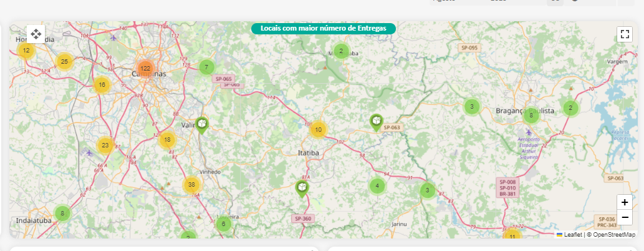This screenshot has width=644, height=251.
Task: Select the package marker near Valinhos
Action: click(201, 125)
